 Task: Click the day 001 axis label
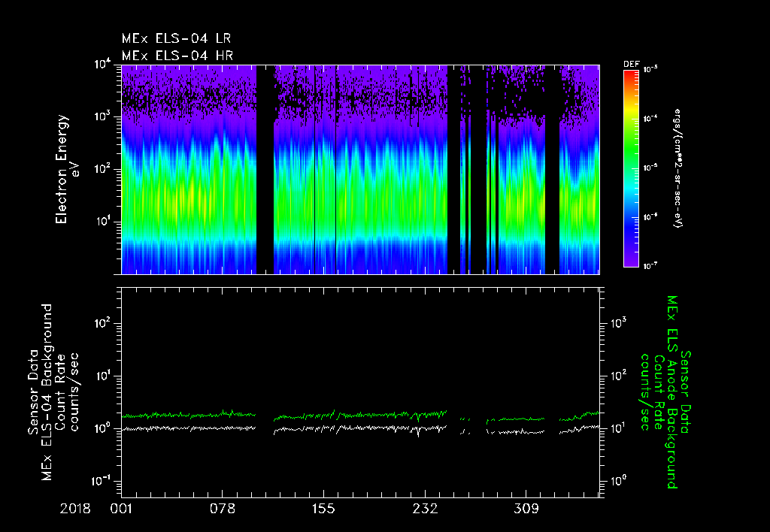click(x=121, y=509)
